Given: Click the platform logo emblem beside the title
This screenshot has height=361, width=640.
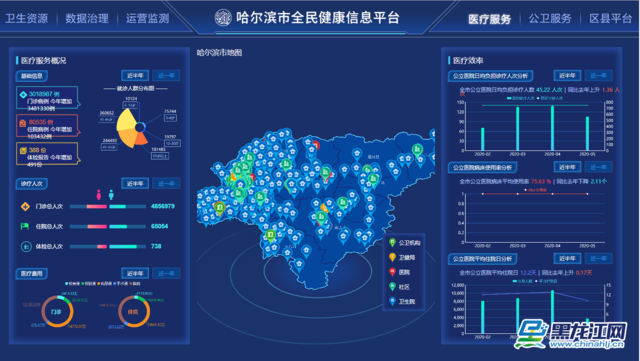Looking at the screenshot, I should click(x=223, y=18).
